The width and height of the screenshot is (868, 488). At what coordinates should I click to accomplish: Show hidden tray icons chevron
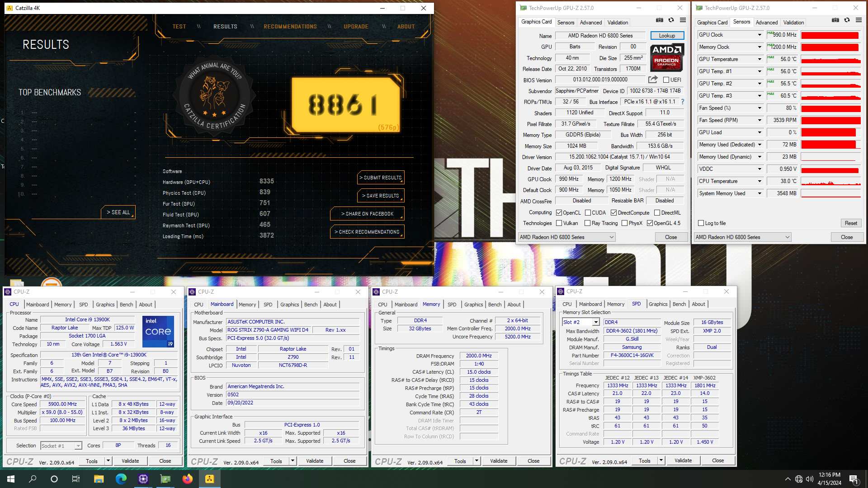[788, 479]
